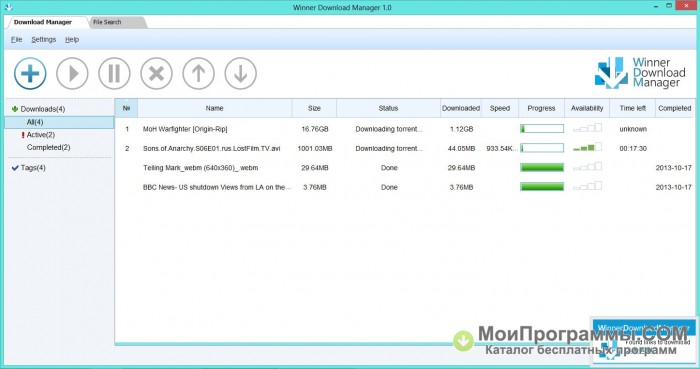
Task: Click the red exclamation icon next to Active(2)
Action: [x=23, y=135]
